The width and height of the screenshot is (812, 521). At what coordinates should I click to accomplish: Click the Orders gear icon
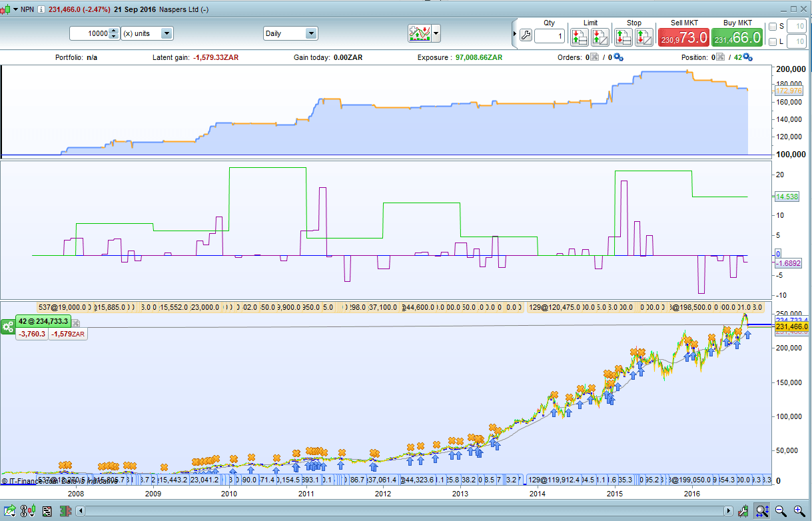click(x=618, y=57)
